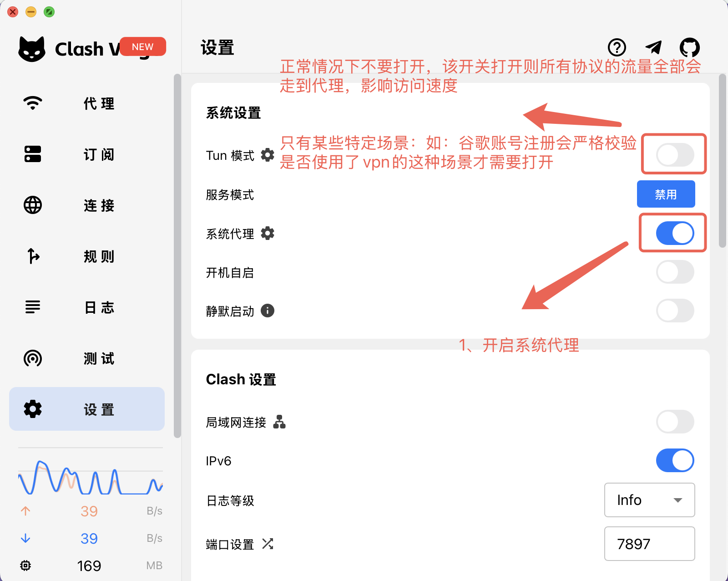Click the info icon next to 静默启动
The width and height of the screenshot is (728, 581).
tap(268, 311)
